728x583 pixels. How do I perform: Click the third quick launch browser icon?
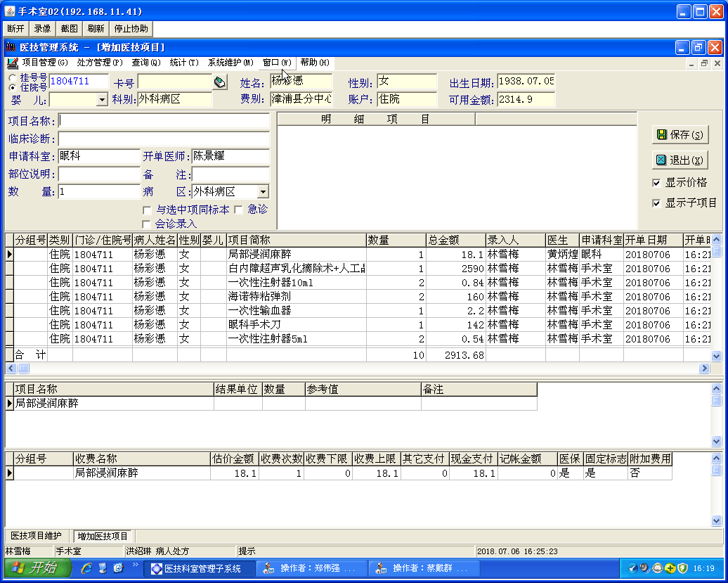(x=118, y=568)
